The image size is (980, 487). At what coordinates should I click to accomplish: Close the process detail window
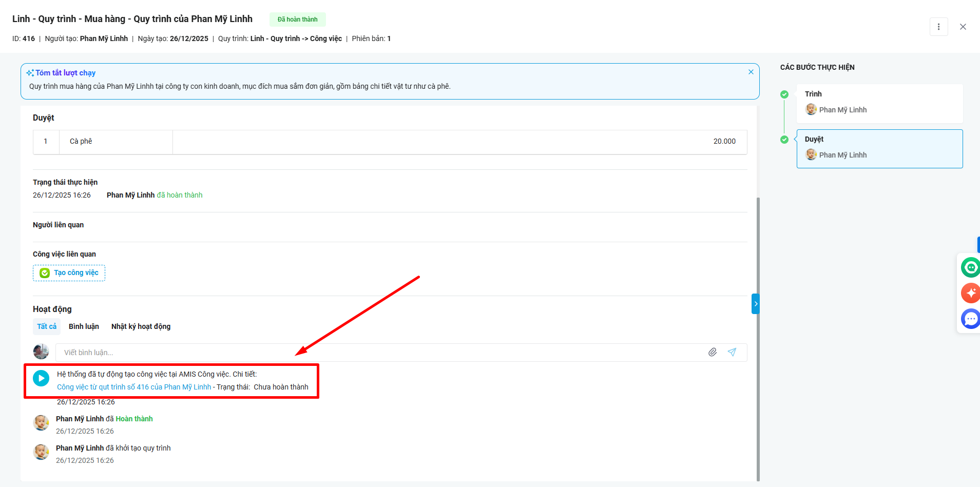pos(963,27)
